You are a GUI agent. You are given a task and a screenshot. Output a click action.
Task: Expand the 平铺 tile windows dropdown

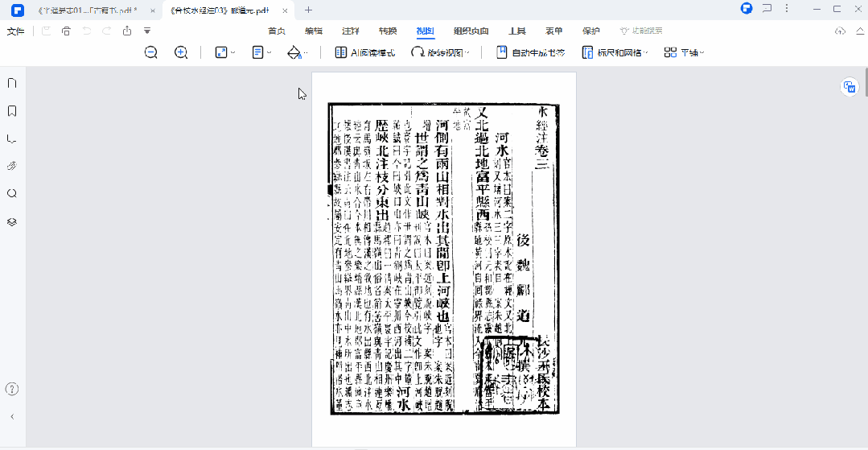(684, 52)
